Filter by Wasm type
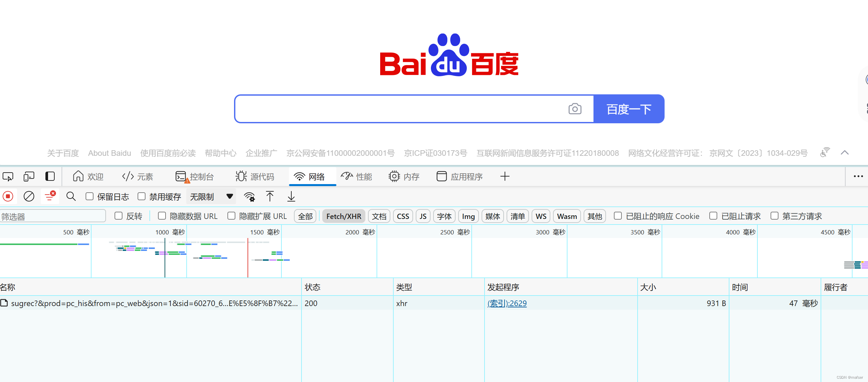The width and height of the screenshot is (868, 382). [567, 216]
